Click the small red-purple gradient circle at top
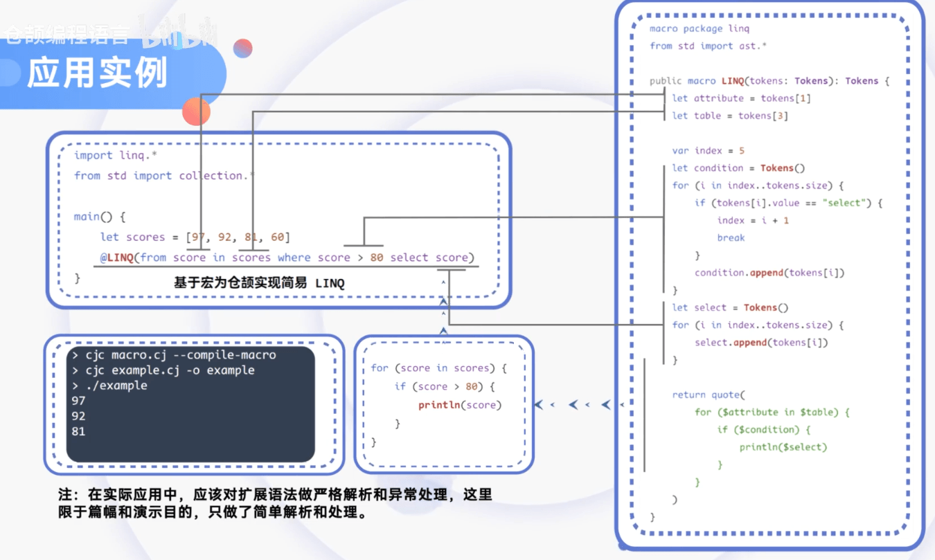Viewport: 935px width, 560px height. click(242, 48)
